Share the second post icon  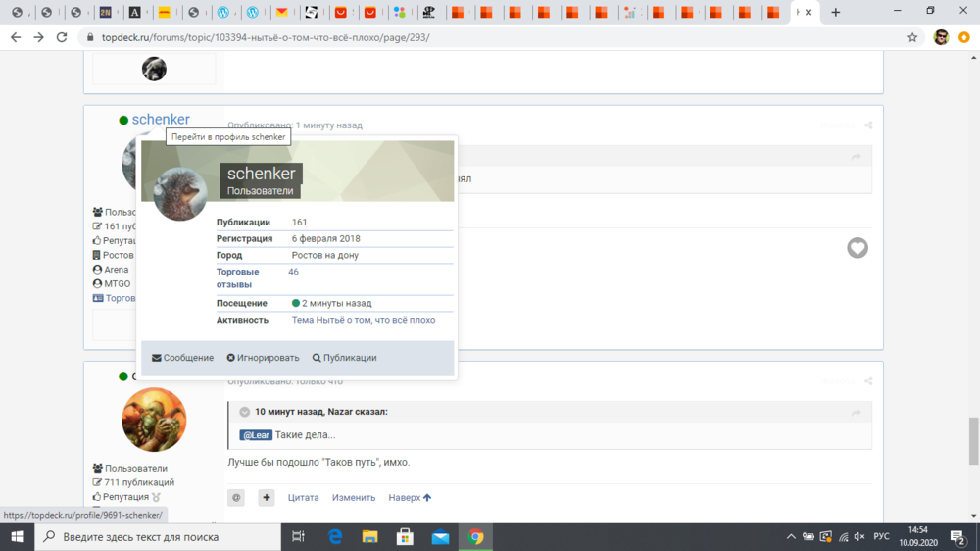868,381
